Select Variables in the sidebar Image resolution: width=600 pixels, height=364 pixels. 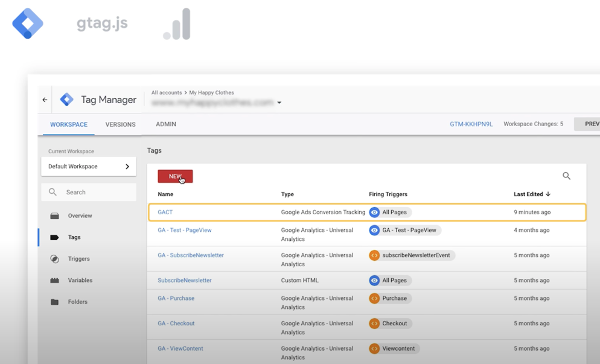pyautogui.click(x=80, y=280)
